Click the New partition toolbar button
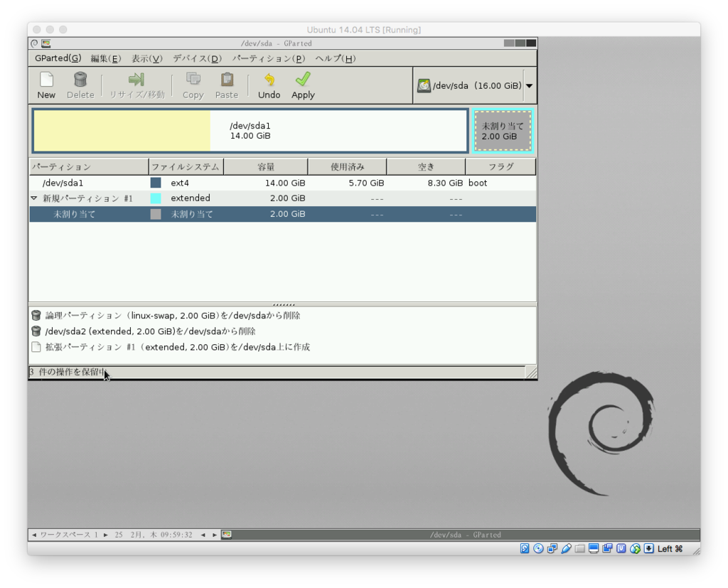Image resolution: width=728 pixels, height=588 pixels. [46, 86]
